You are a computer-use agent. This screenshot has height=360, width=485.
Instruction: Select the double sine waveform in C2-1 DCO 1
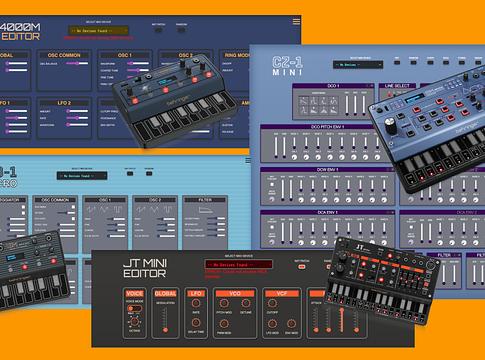click(x=334, y=100)
